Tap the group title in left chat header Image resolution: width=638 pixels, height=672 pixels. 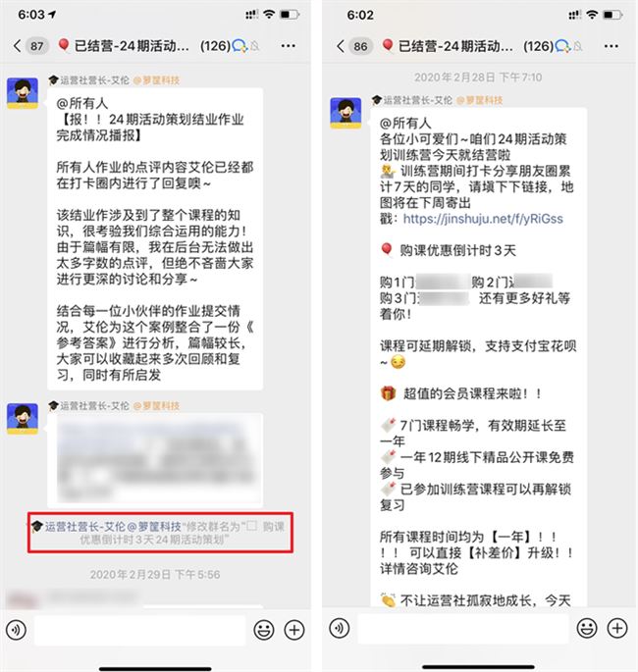[x=132, y=46]
